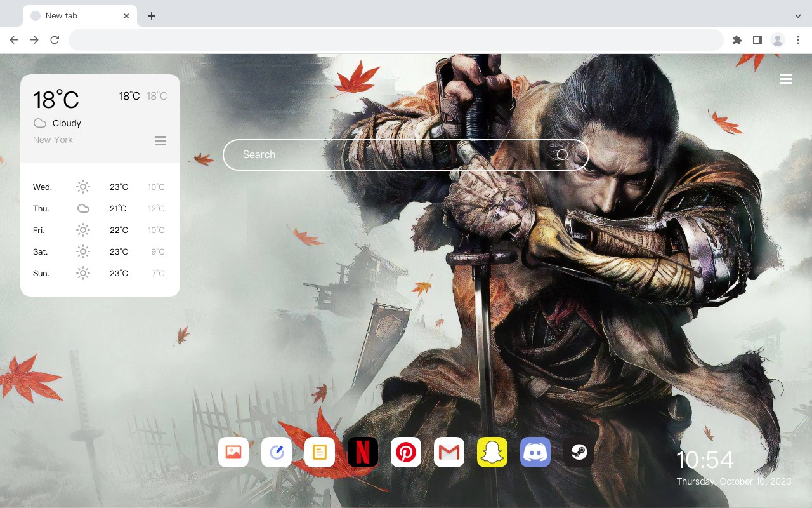Click into the Search field

406,155
